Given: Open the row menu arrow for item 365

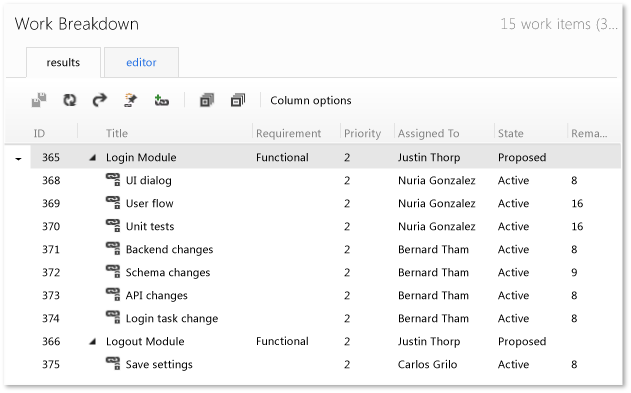Looking at the screenshot, I should click(18, 159).
